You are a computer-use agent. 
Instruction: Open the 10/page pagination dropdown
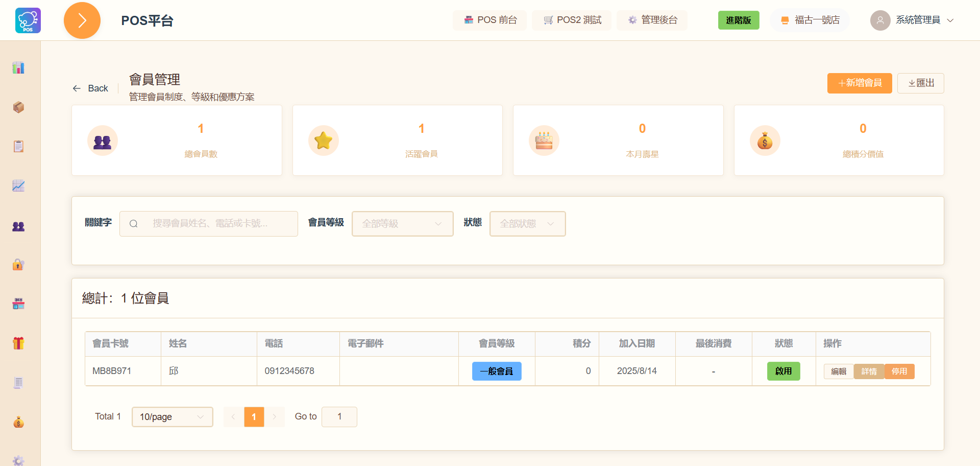click(172, 416)
